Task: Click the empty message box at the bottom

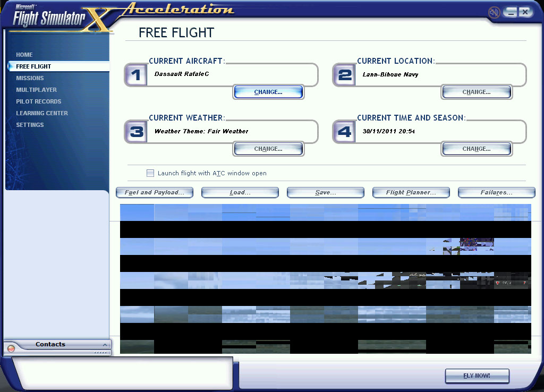Action: pyautogui.click(x=124, y=373)
